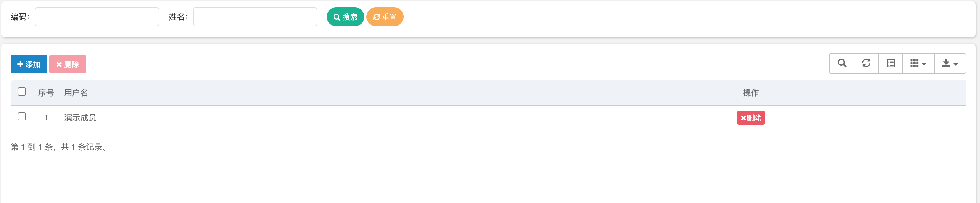Click the table search magnifier icon

(842, 63)
